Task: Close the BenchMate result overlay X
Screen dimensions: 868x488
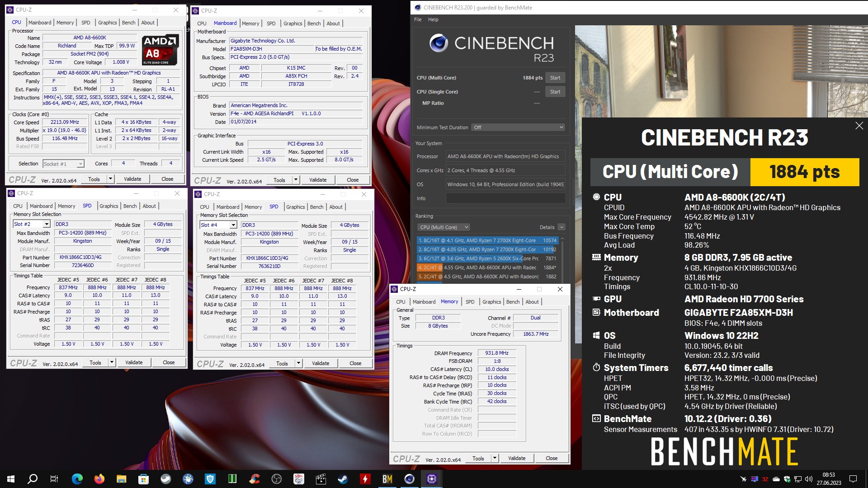Action: point(859,126)
